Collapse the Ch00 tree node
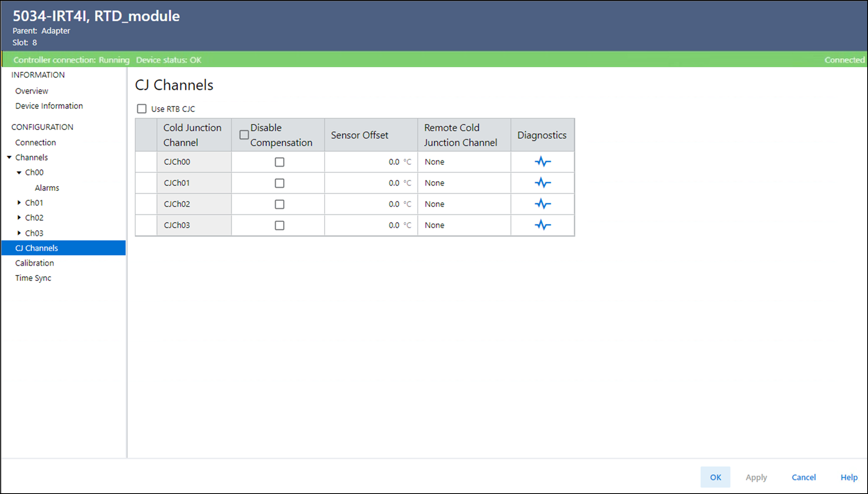The image size is (868, 494). pos(19,173)
